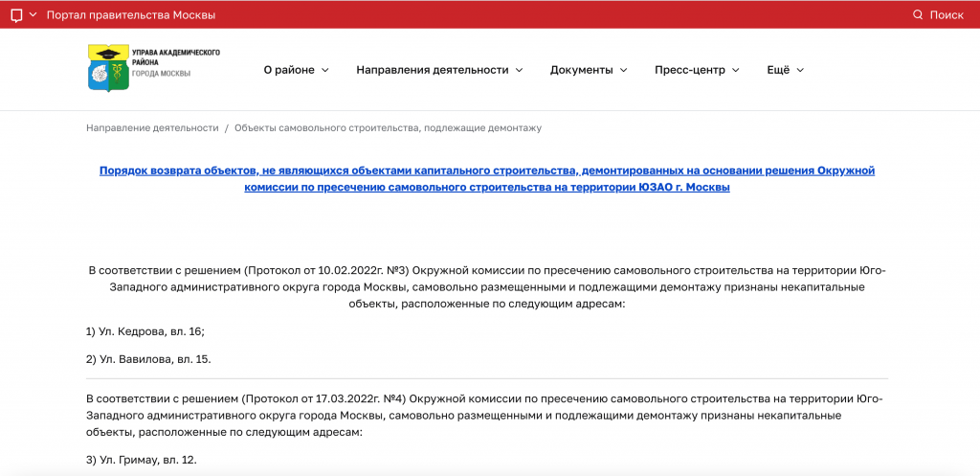Expand the Документы dropdown chevron
Image resolution: width=980 pixels, height=476 pixels.
coord(624,70)
